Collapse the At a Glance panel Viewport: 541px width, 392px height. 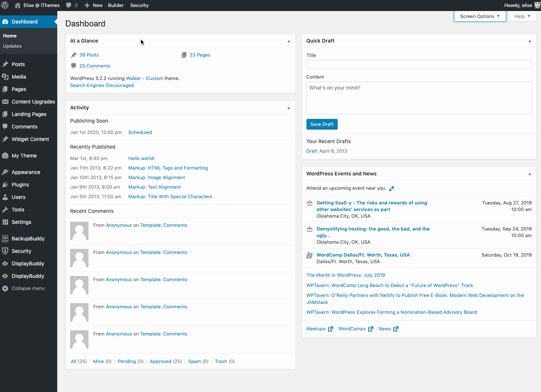point(289,41)
